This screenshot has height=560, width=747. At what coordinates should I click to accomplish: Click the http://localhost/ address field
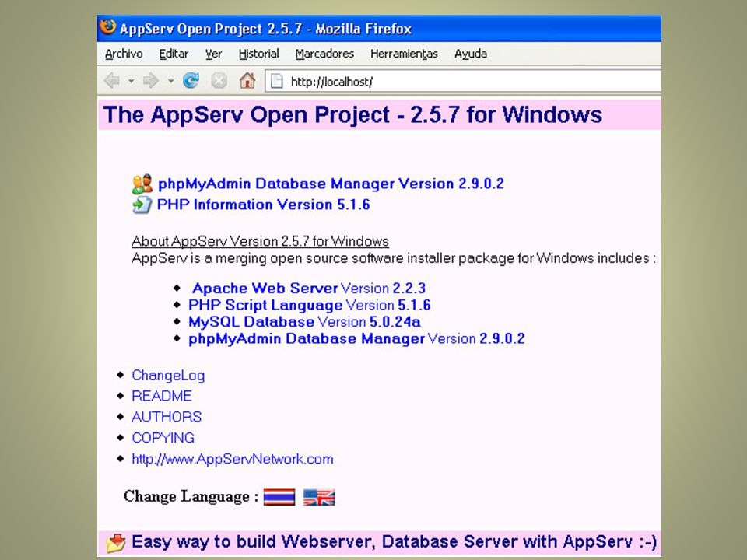tap(463, 82)
